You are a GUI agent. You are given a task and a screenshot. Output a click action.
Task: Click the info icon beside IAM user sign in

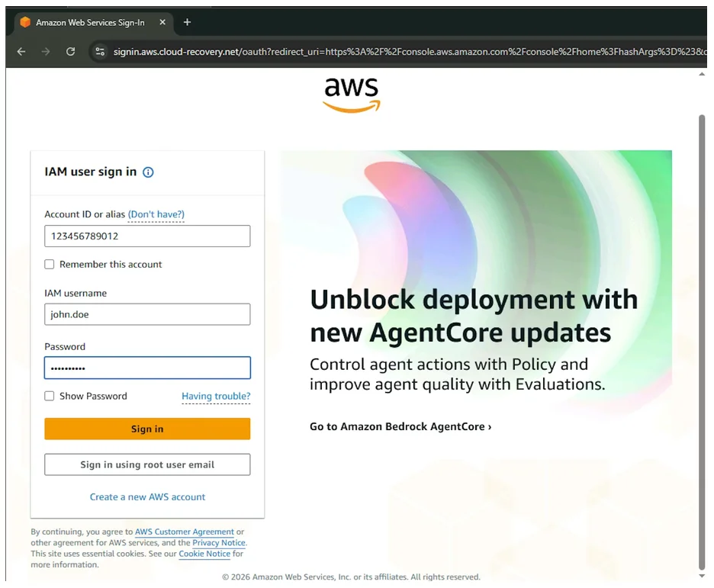click(148, 172)
